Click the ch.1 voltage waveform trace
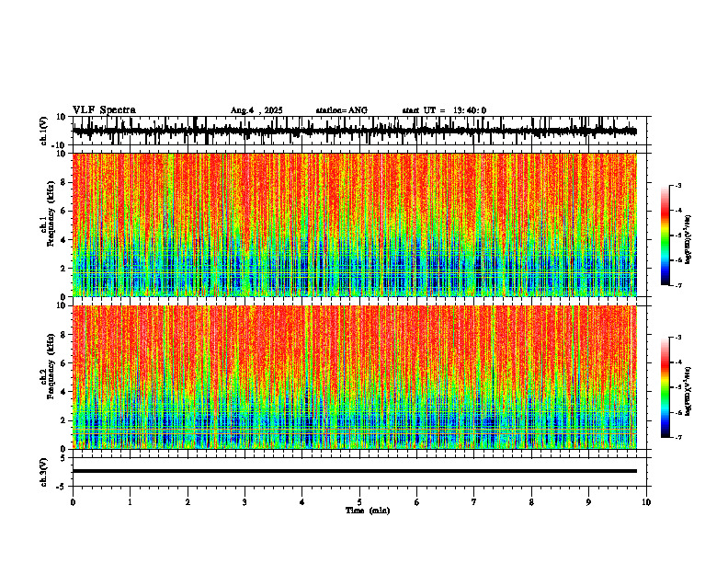Image resolution: width=728 pixels, height=563 pixels. pos(354,132)
